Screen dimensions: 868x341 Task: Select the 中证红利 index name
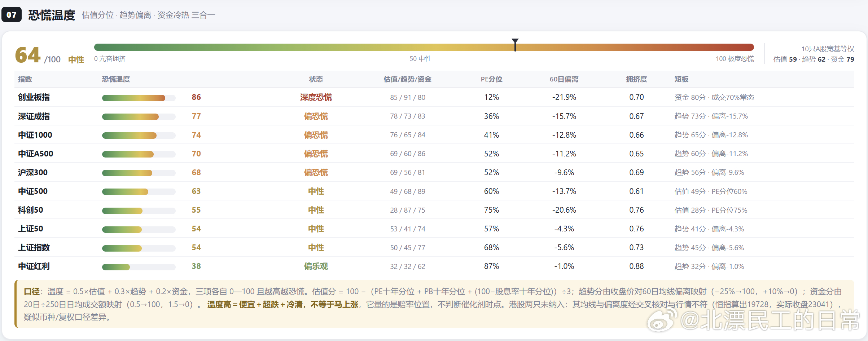point(34,266)
